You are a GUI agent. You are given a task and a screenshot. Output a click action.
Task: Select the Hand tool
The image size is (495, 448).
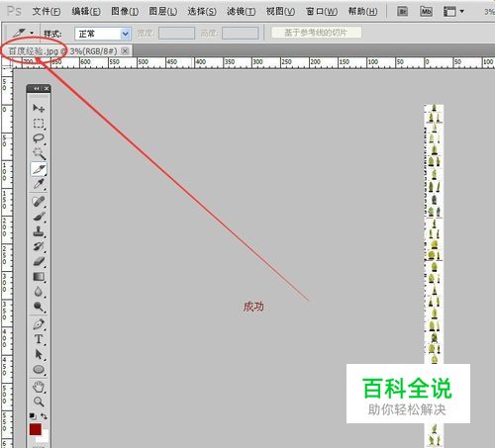39,387
